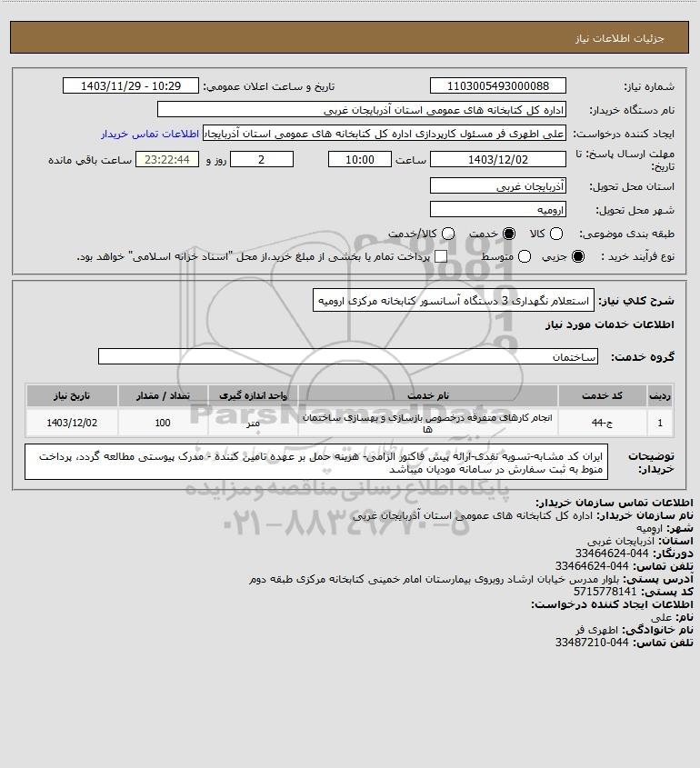The image size is (700, 768).
Task: Click the remaining time field 23:22:44
Action: click(167, 160)
